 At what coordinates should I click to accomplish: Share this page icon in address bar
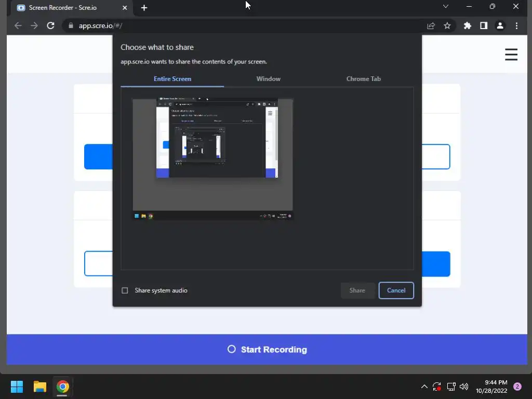pyautogui.click(x=431, y=26)
